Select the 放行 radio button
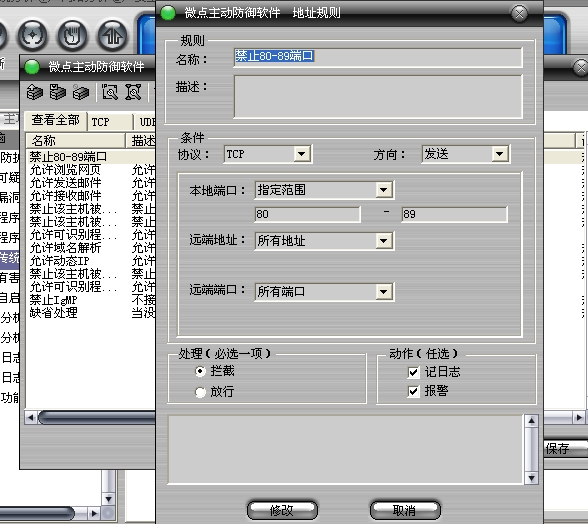This screenshot has height=524, width=588. (200, 392)
